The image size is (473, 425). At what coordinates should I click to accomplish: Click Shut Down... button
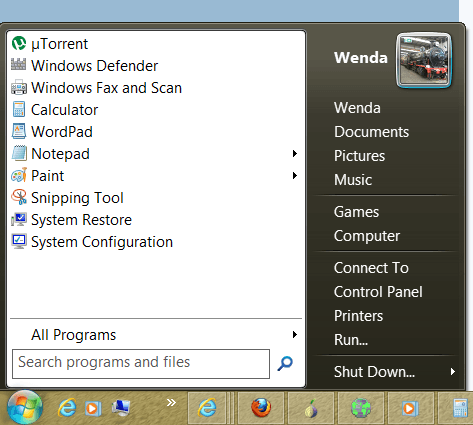click(x=374, y=372)
